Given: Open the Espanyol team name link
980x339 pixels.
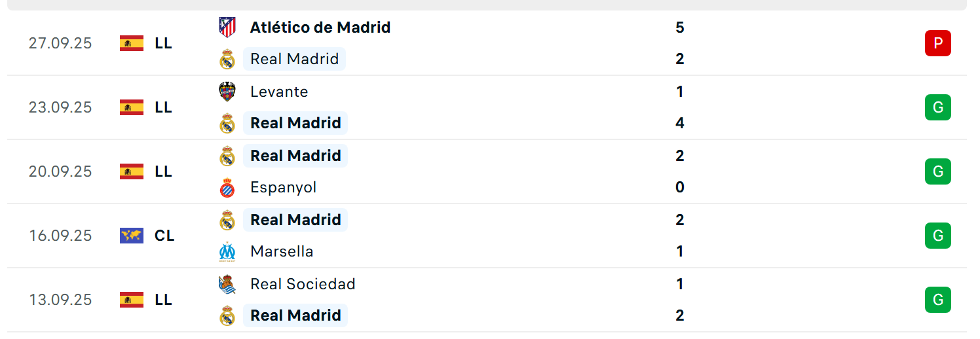Looking at the screenshot, I should [x=284, y=188].
